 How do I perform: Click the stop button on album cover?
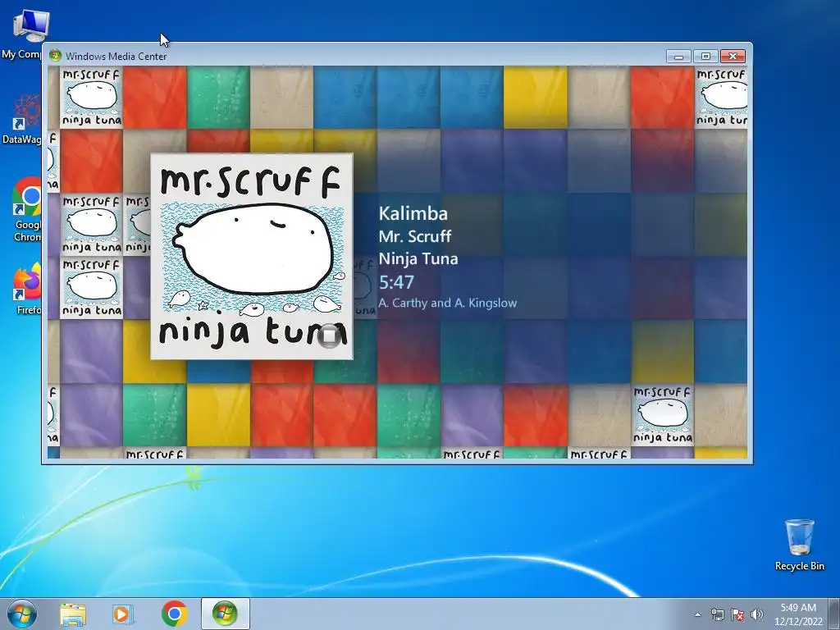pos(329,336)
